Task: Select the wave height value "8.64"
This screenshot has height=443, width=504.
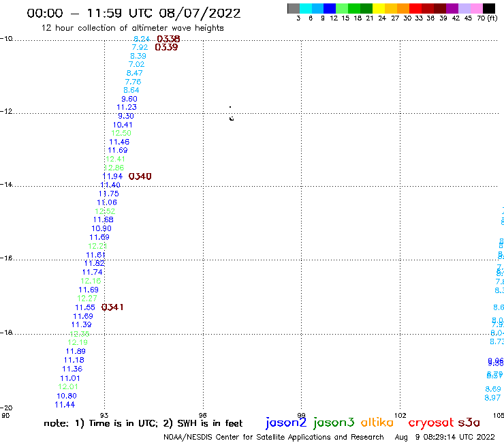Action: pyautogui.click(x=131, y=90)
